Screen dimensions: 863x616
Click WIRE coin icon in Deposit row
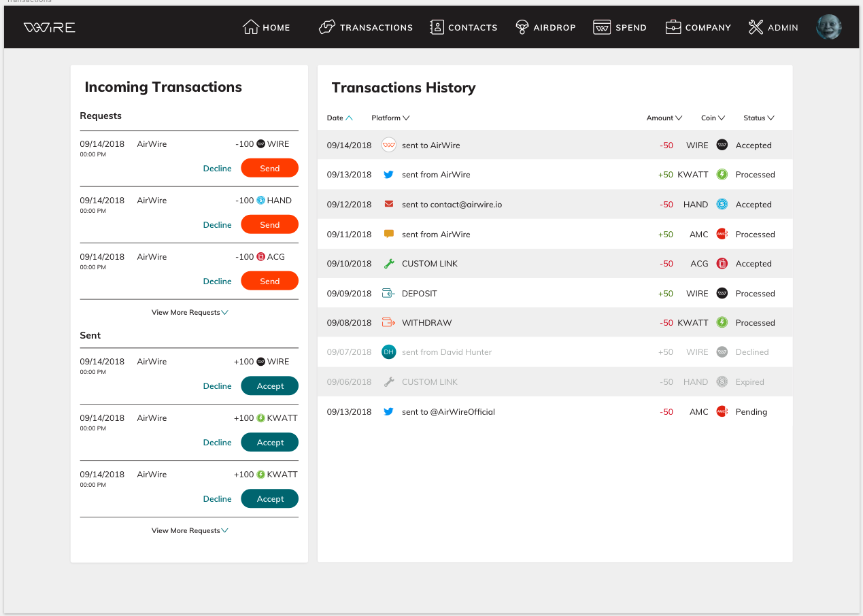point(722,294)
